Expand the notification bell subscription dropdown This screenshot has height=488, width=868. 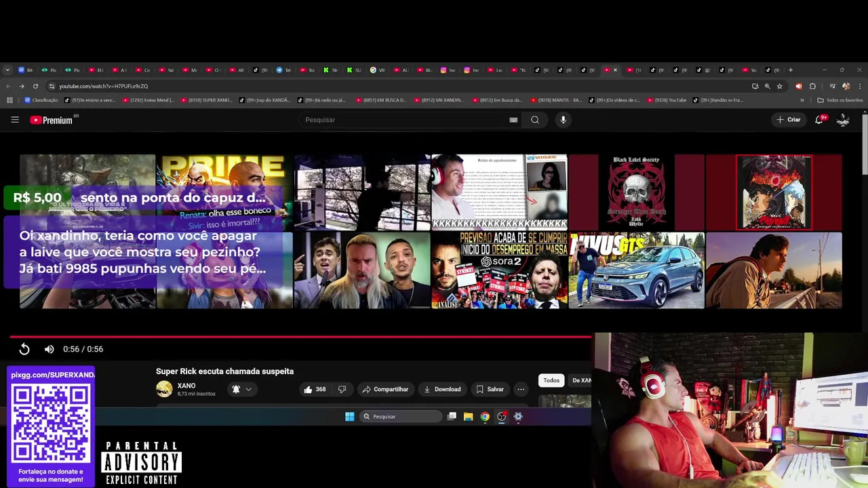[x=242, y=389]
